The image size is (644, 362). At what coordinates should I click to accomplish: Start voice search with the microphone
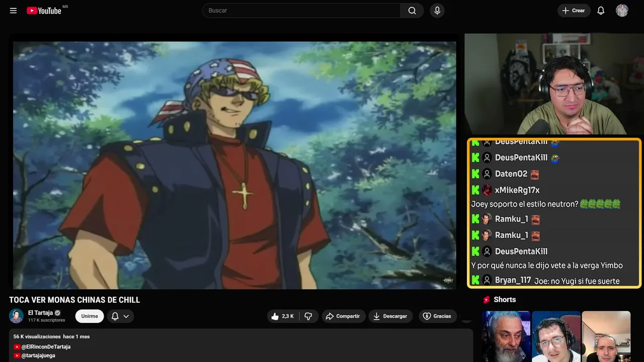point(437,11)
